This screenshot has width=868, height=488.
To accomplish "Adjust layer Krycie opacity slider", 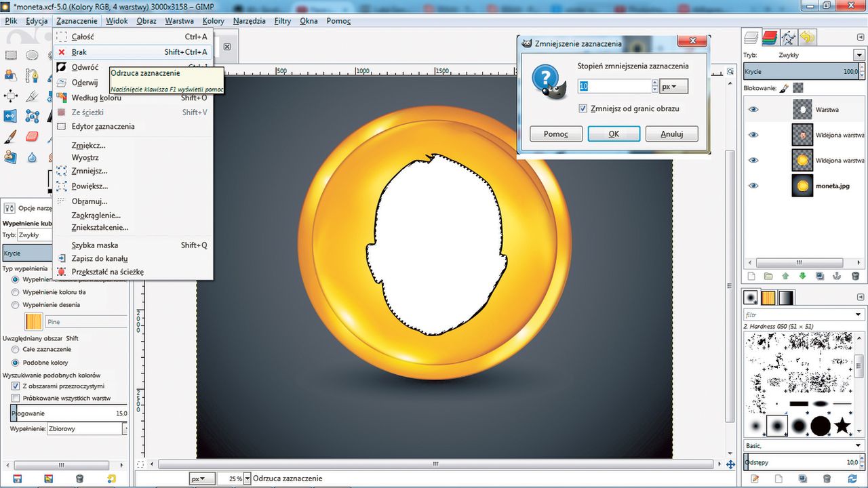I will [804, 71].
